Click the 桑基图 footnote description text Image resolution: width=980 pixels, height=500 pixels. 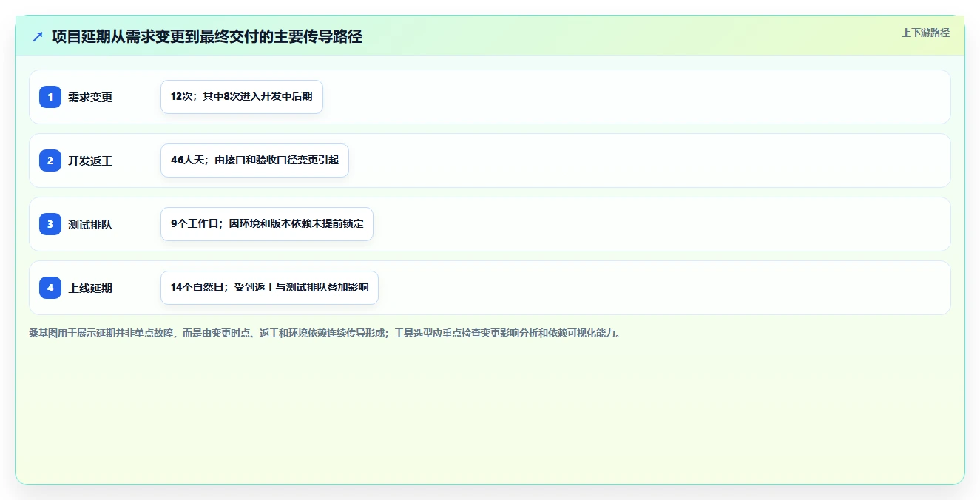click(326, 334)
